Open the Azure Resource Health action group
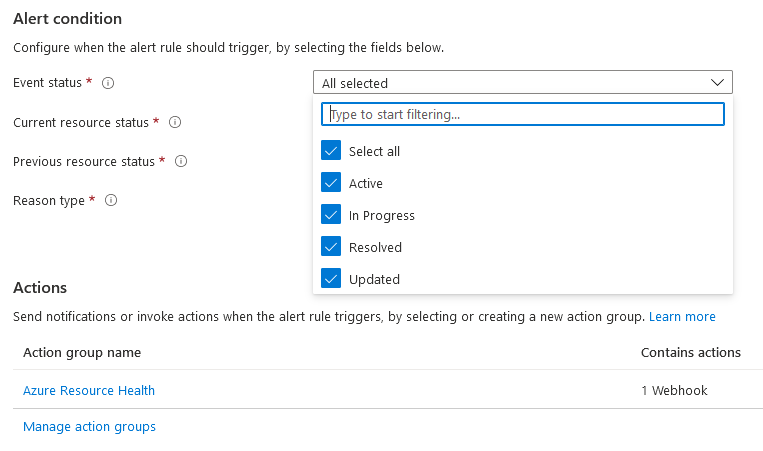763x451 pixels. point(89,391)
